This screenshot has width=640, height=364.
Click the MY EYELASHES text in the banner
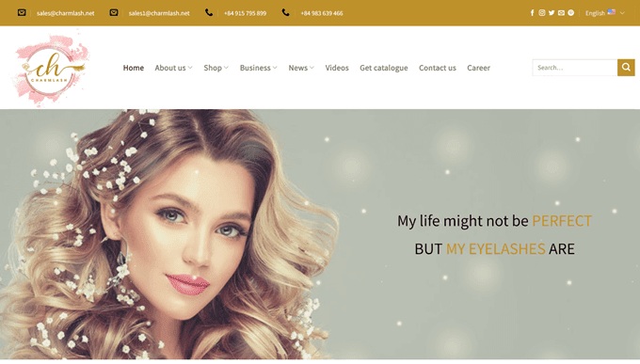click(x=495, y=248)
